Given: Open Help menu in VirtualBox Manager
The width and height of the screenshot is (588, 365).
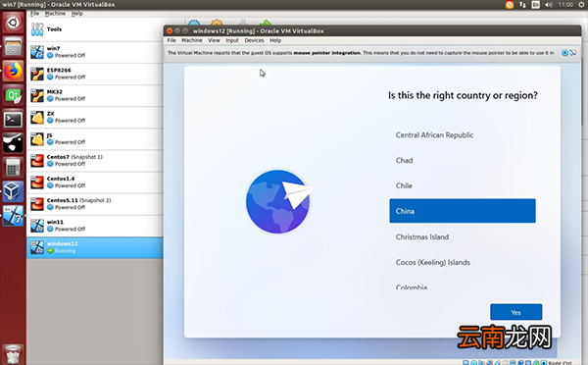Looking at the screenshot, I should pos(76,14).
